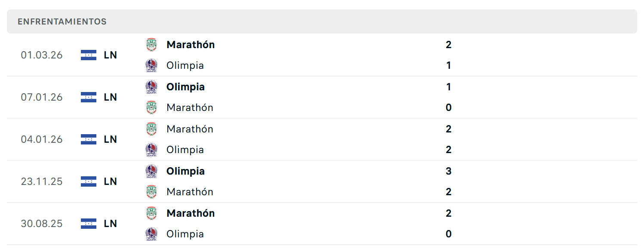The image size is (644, 252).
Task: Click Marathón crest in 04.01.26 match
Action: (x=151, y=129)
